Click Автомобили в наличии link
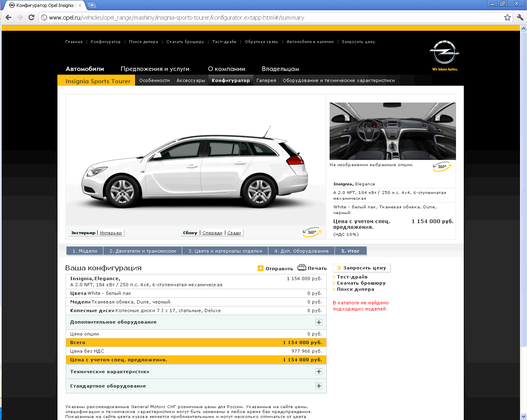Screen dimensions: 527x420 click(x=310, y=42)
